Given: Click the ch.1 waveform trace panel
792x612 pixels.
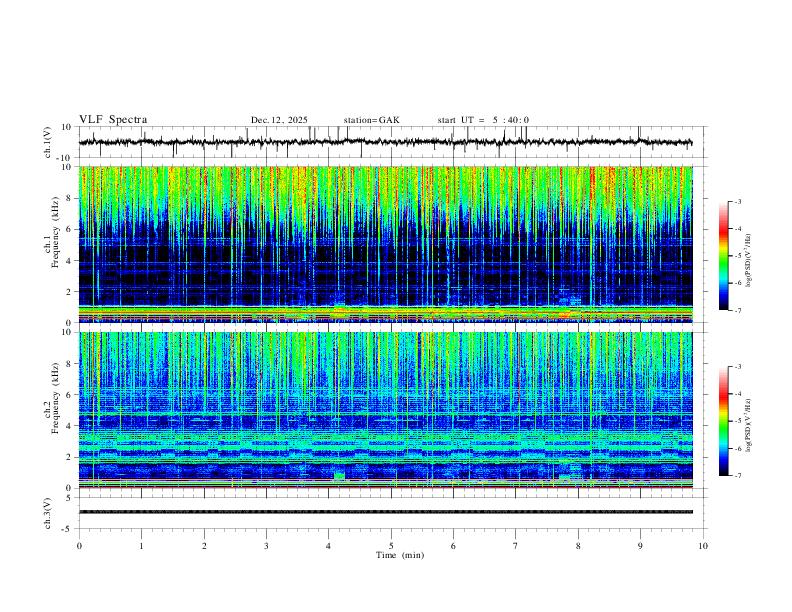Looking at the screenshot, I should 390,142.
